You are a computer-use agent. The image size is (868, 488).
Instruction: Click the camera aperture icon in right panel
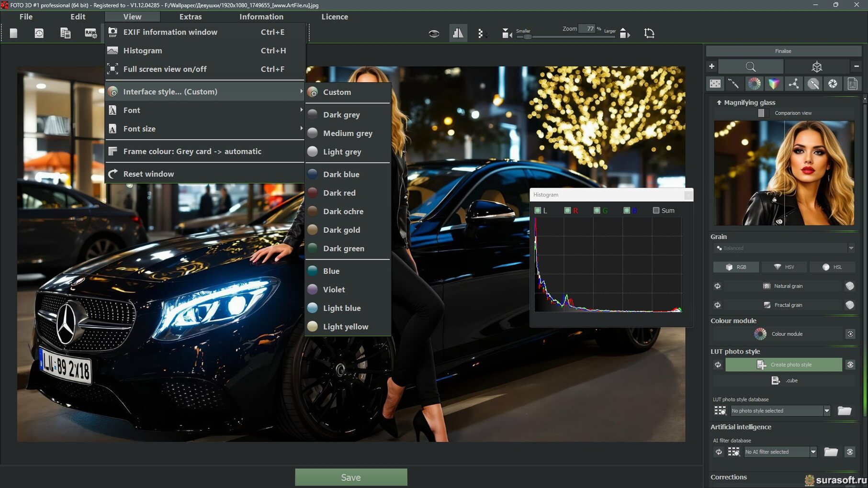pyautogui.click(x=833, y=84)
